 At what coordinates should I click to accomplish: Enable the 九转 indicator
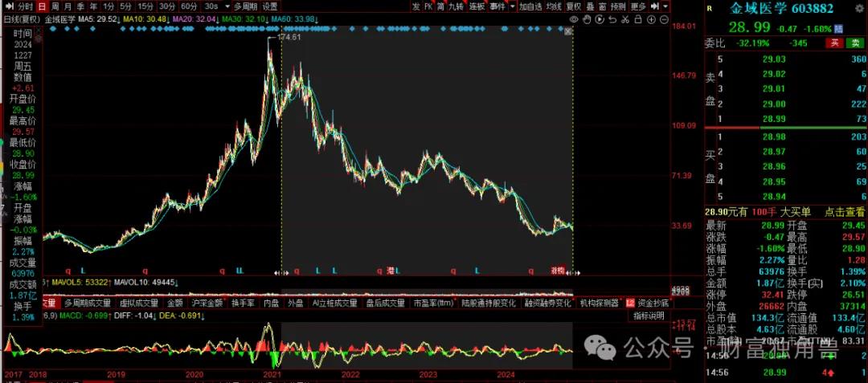click(457, 6)
